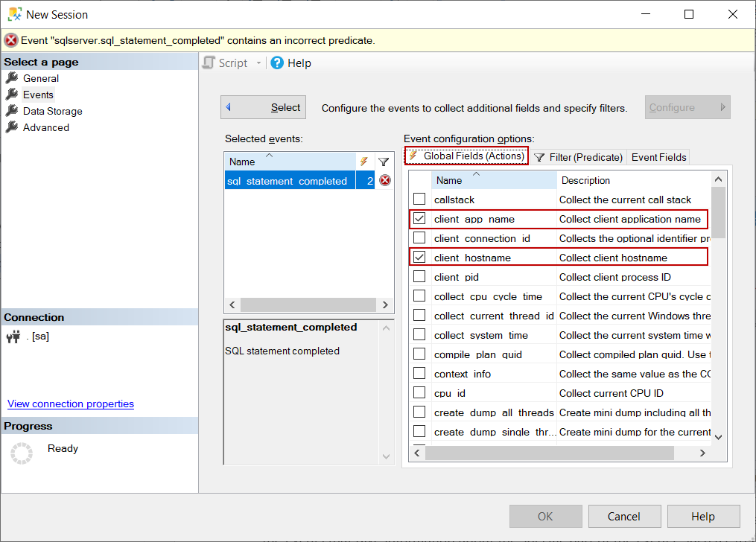The width and height of the screenshot is (756, 542).
Task: Open View connection properties link
Action: point(71,404)
